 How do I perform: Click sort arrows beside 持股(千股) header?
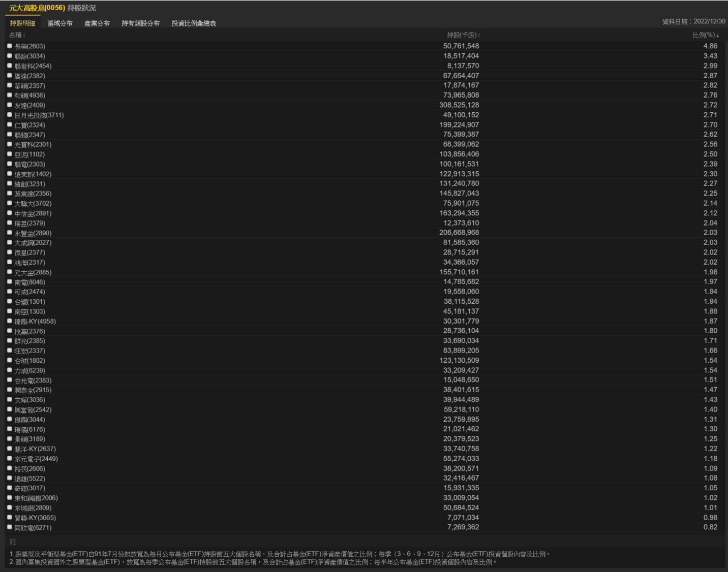tap(479, 36)
